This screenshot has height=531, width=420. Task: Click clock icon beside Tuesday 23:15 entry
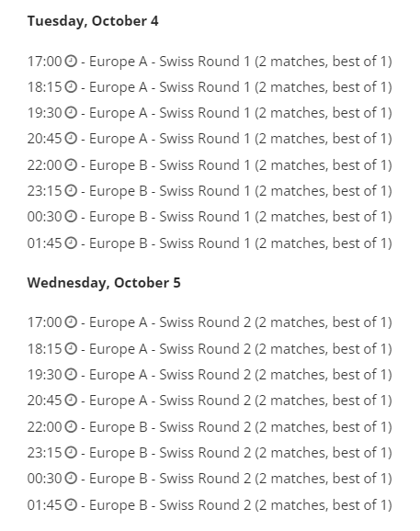tap(71, 191)
